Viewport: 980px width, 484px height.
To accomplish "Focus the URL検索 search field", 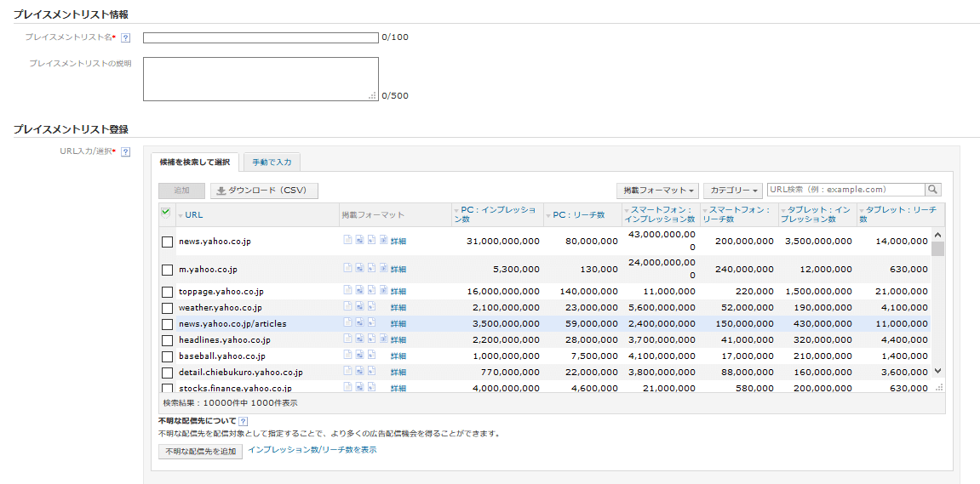I will point(846,189).
